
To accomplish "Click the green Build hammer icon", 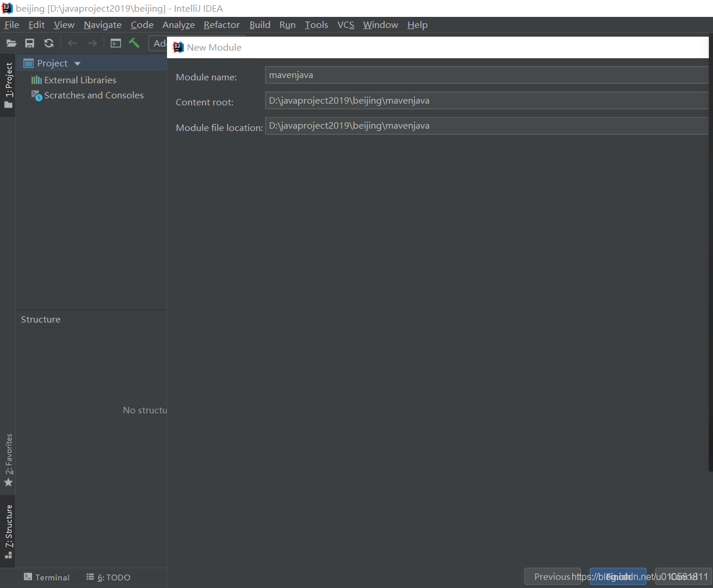I will coord(134,43).
